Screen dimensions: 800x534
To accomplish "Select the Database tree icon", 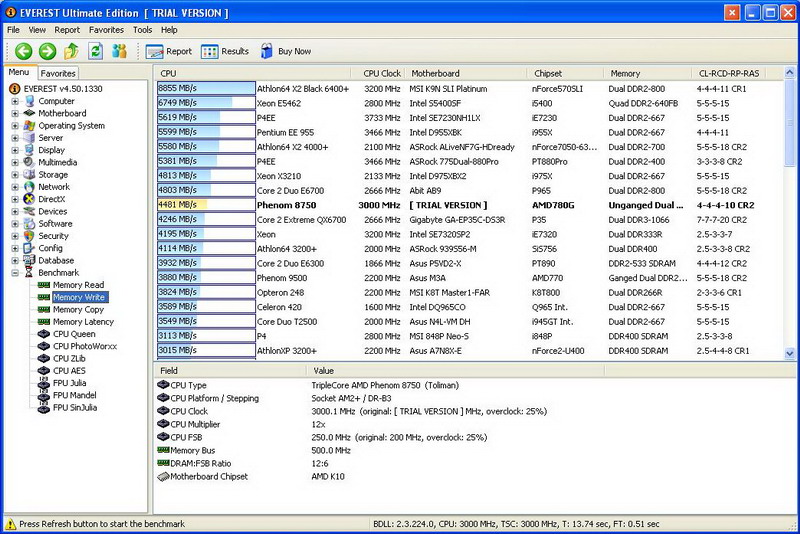I will tap(30, 260).
